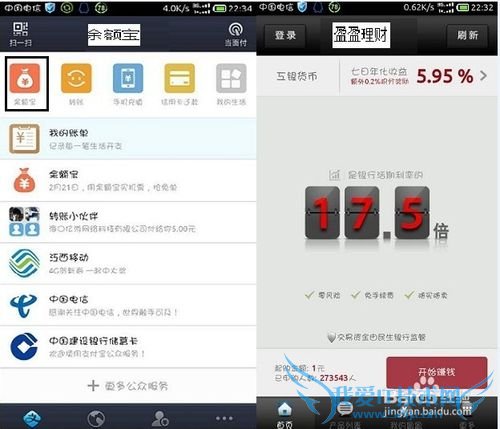
Task: Open the yellow credit card repayment icon
Action: tap(180, 79)
